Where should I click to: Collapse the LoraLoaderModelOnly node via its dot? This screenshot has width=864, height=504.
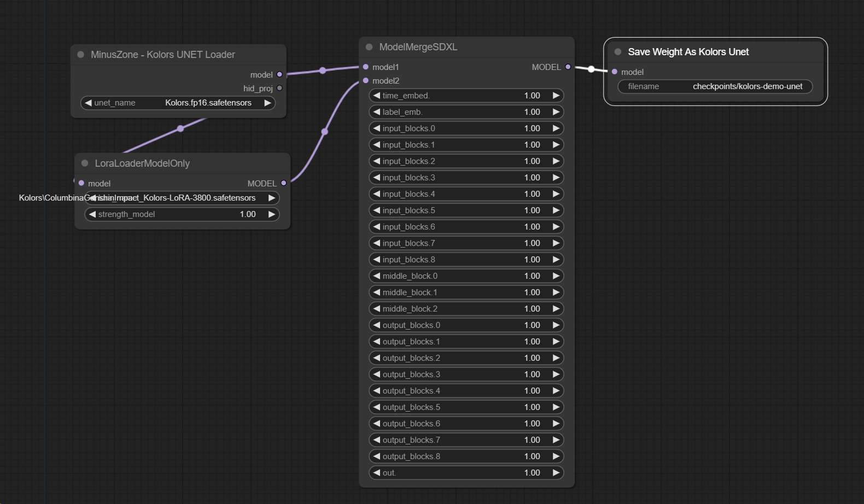(85, 163)
